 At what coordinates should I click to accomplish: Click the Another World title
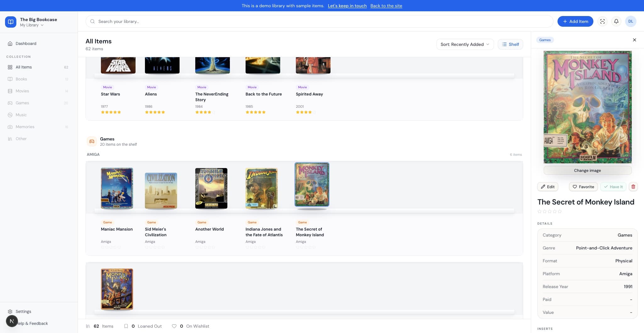click(x=209, y=229)
